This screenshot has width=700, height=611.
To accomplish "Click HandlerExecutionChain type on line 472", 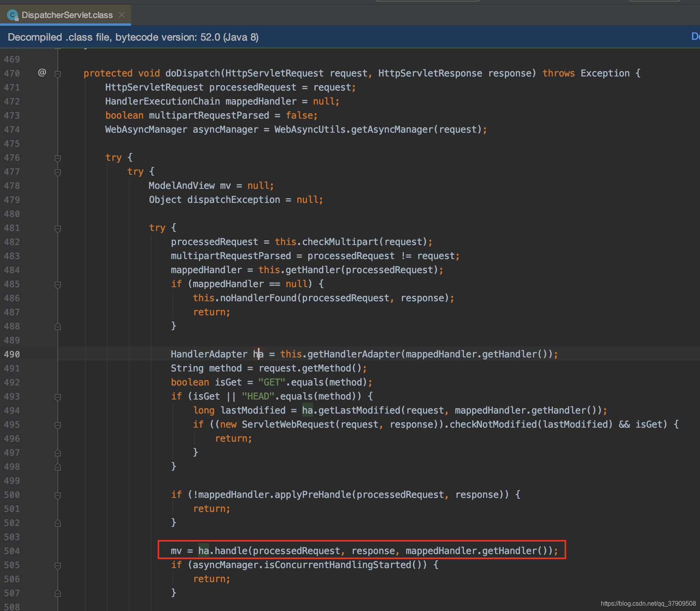I will (x=162, y=101).
